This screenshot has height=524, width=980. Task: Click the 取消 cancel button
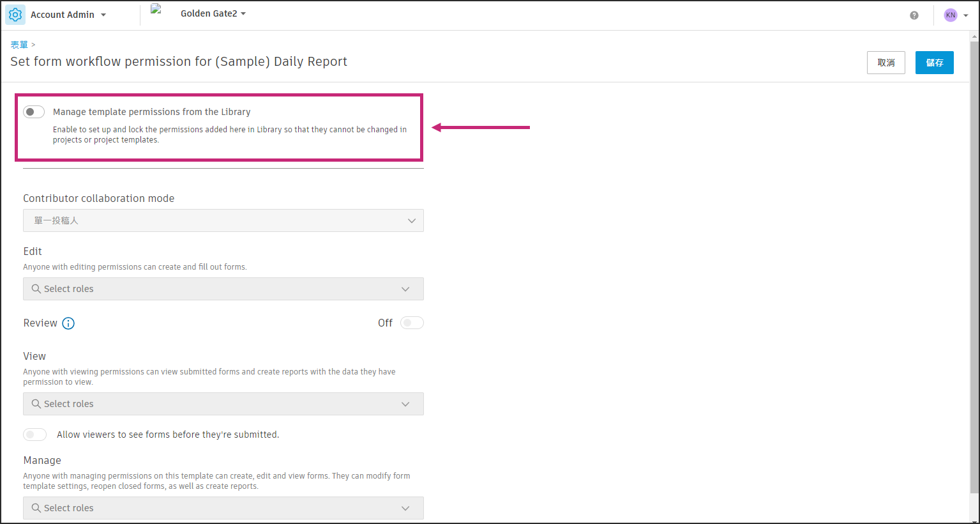(x=886, y=63)
